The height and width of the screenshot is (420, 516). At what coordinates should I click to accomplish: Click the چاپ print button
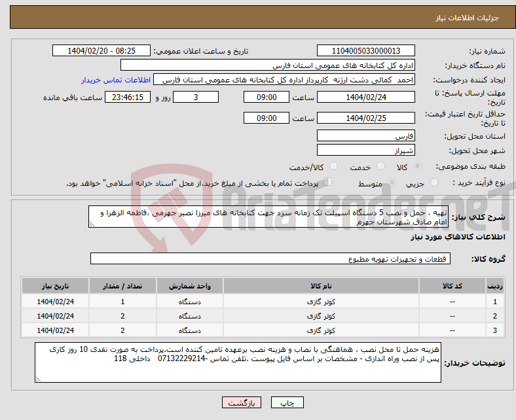tap(287, 402)
